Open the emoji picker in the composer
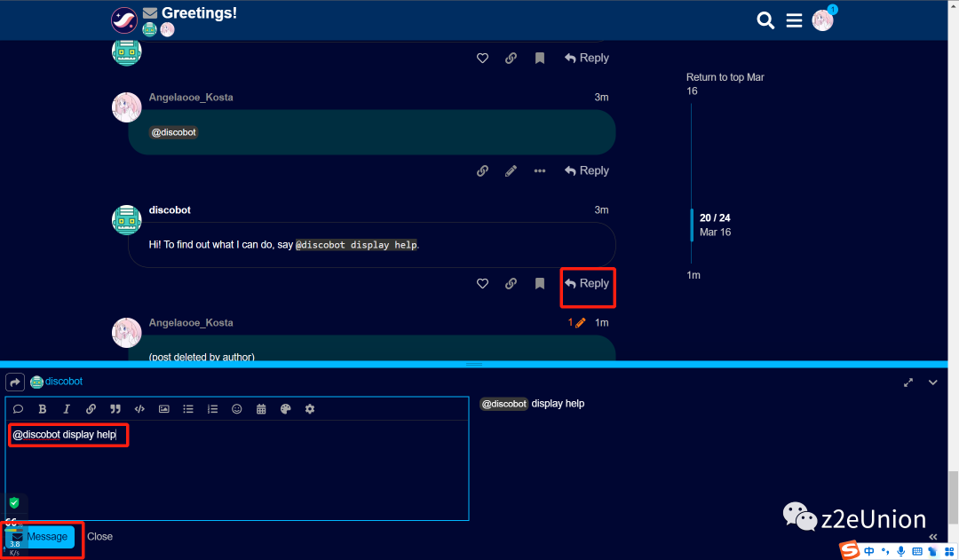Viewport: 959px width, 560px height. click(237, 409)
